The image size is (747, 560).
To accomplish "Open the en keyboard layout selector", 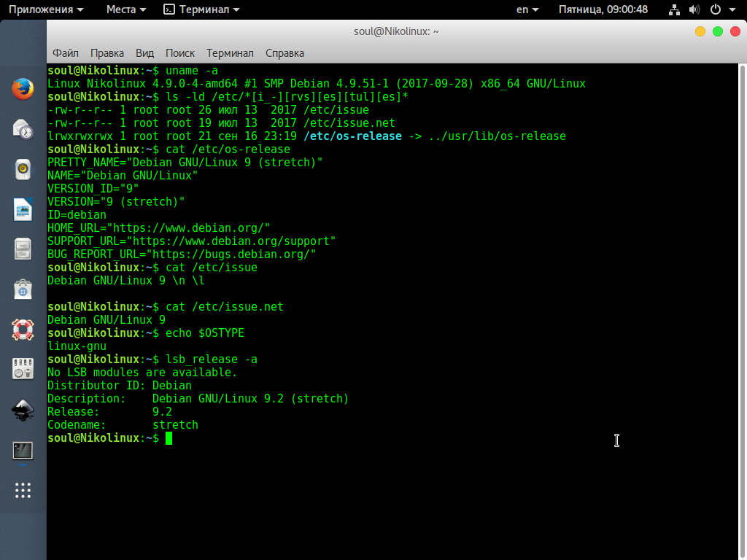I will (x=527, y=9).
